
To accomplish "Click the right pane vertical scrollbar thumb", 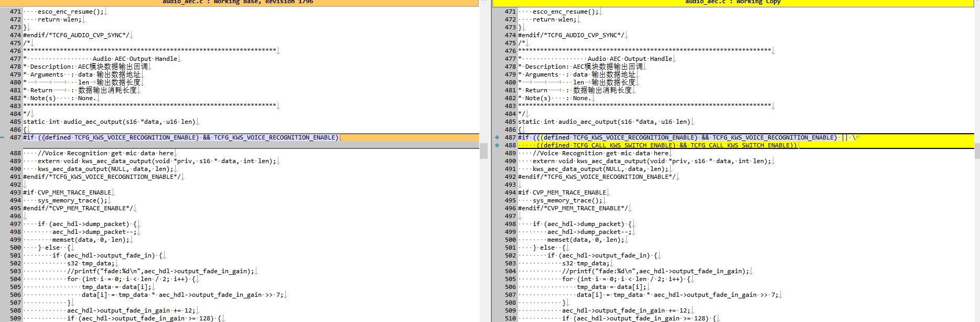I will (x=977, y=151).
